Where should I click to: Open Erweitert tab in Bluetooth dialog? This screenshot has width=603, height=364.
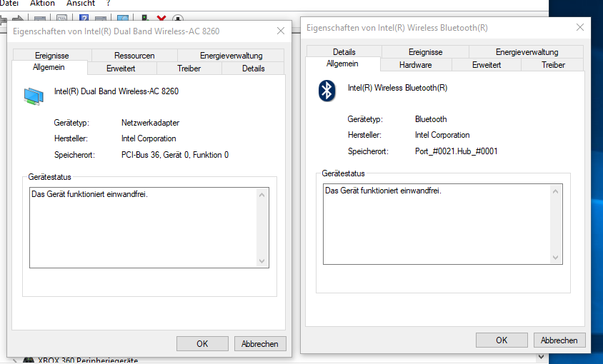(487, 65)
